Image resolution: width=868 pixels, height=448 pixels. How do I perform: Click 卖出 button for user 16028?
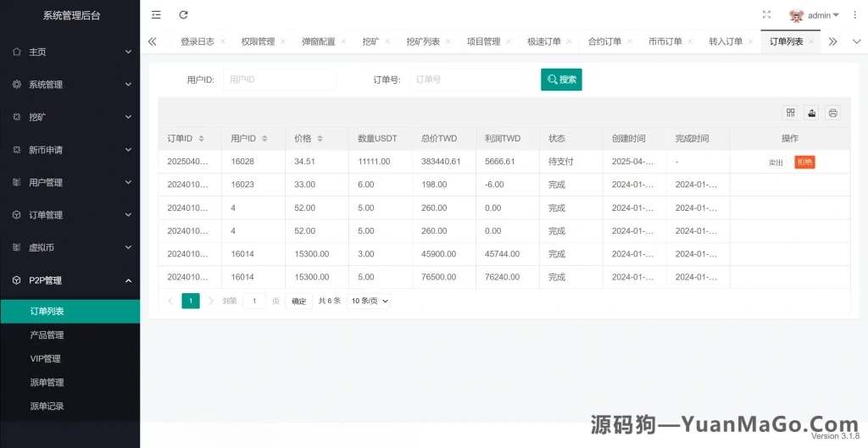pos(776,162)
